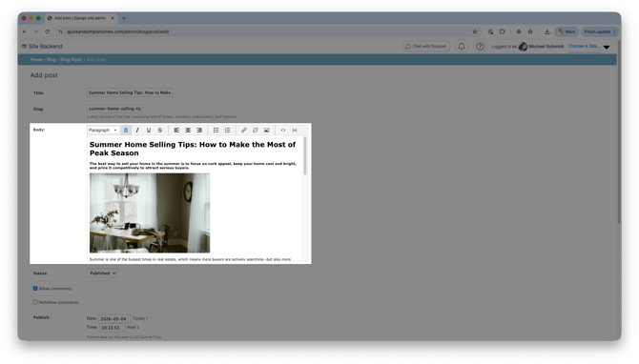
Task: Go to Blog breadcrumb
Action: pos(52,59)
